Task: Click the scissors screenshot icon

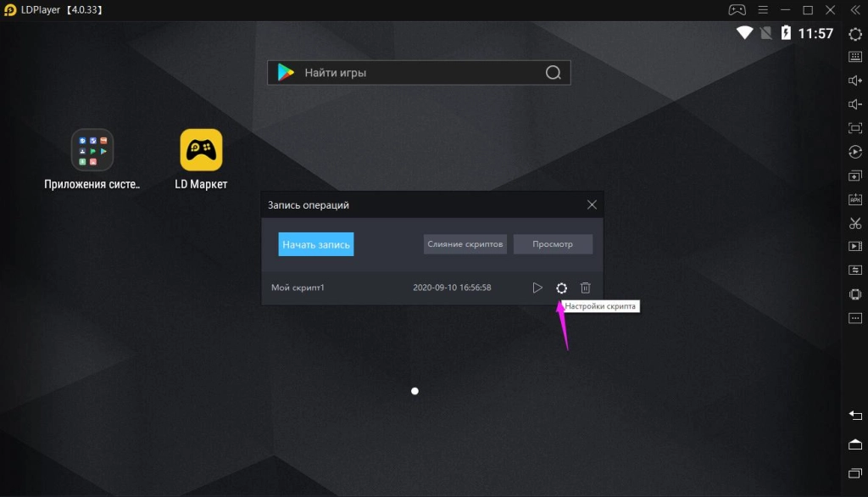Action: (855, 223)
